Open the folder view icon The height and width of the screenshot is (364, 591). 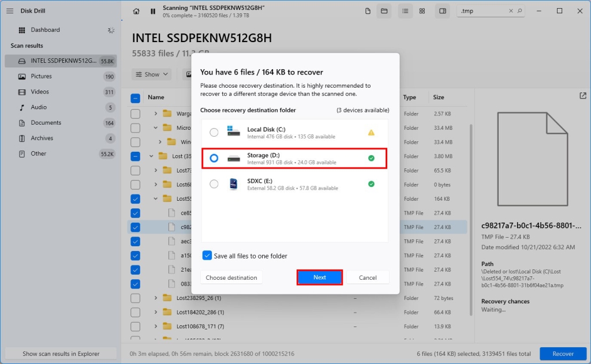(384, 10)
